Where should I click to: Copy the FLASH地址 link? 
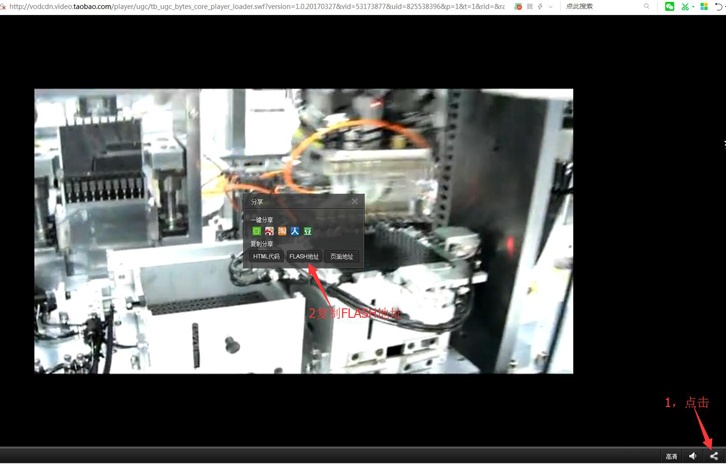(x=304, y=257)
